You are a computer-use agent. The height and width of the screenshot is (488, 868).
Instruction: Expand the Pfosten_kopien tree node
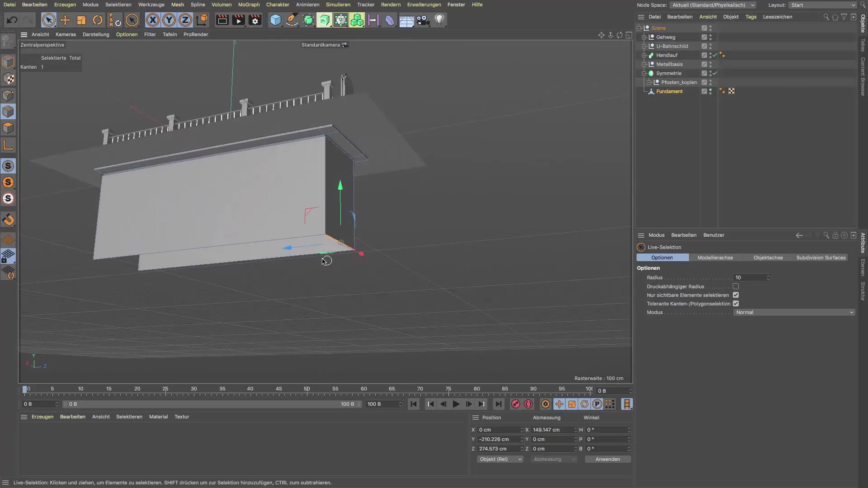click(649, 82)
